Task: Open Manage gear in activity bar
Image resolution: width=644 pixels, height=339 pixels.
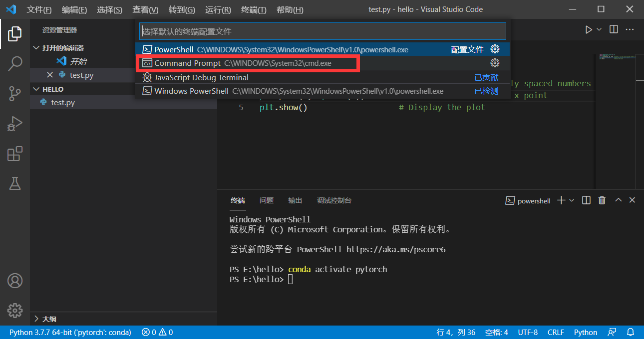Action: (15, 310)
